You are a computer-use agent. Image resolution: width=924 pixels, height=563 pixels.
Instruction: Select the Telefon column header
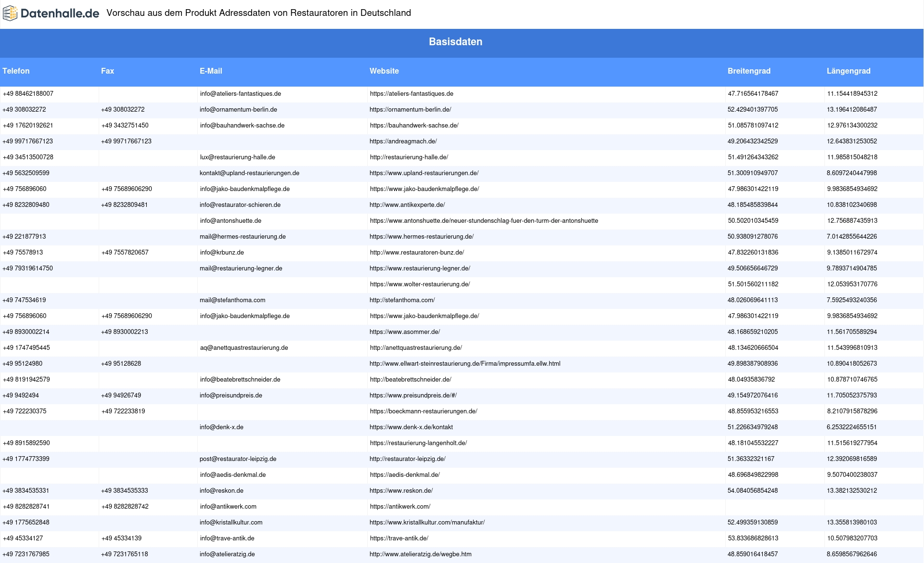pos(16,71)
